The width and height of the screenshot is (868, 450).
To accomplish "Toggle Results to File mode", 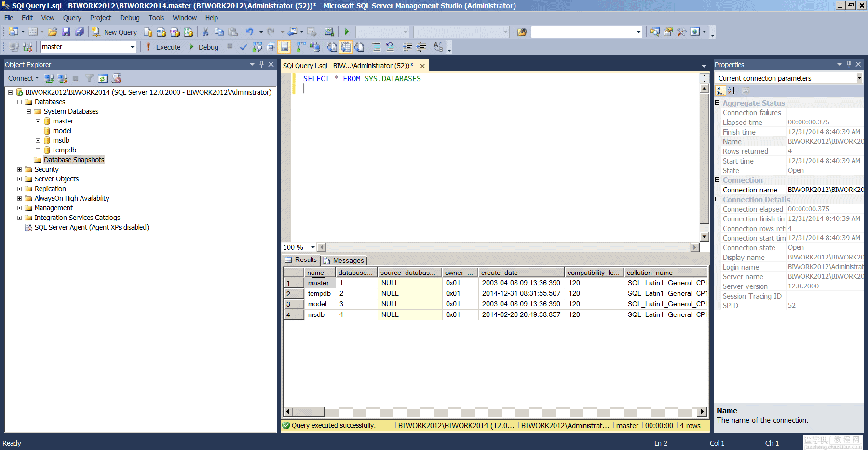I will [359, 47].
